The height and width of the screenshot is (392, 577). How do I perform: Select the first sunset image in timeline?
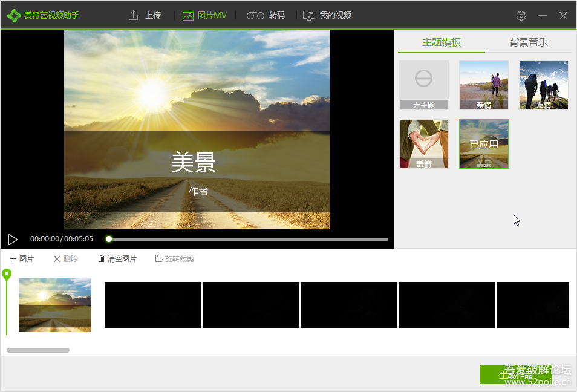55,305
